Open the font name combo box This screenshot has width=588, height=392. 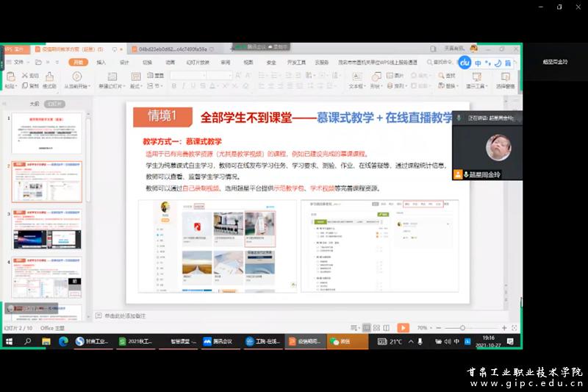click(x=187, y=75)
